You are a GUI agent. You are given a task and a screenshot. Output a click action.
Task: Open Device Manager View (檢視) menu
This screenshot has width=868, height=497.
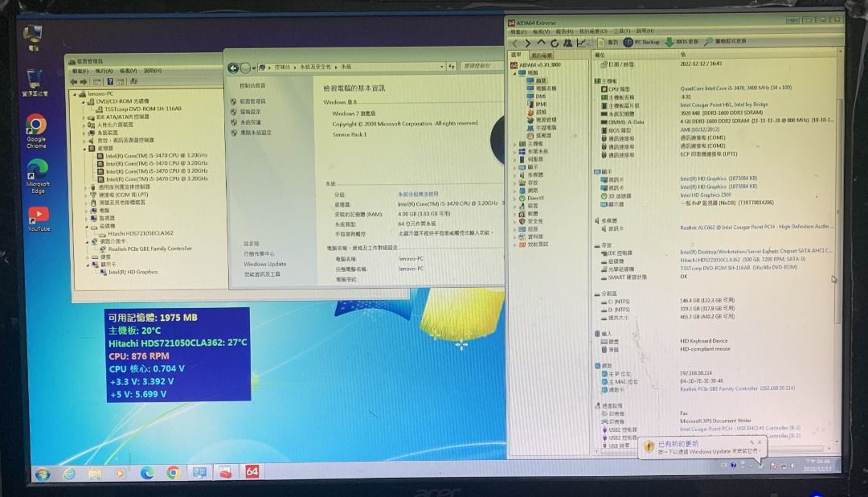coord(129,71)
